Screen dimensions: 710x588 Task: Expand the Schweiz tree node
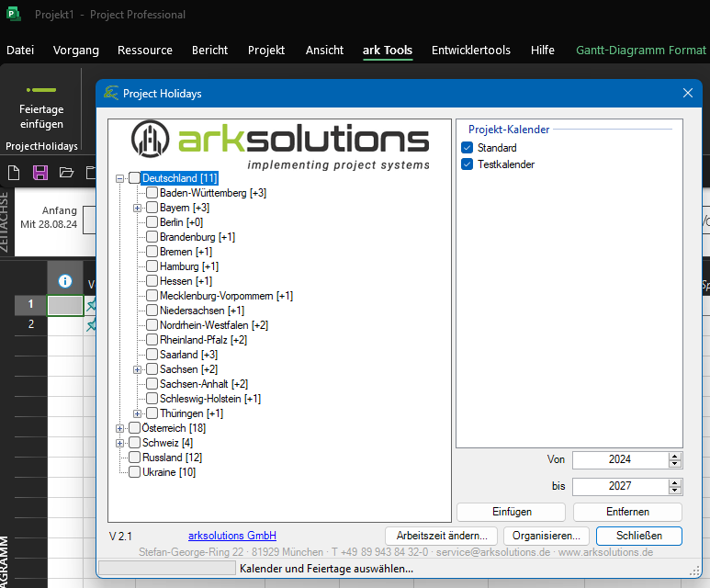(x=119, y=443)
